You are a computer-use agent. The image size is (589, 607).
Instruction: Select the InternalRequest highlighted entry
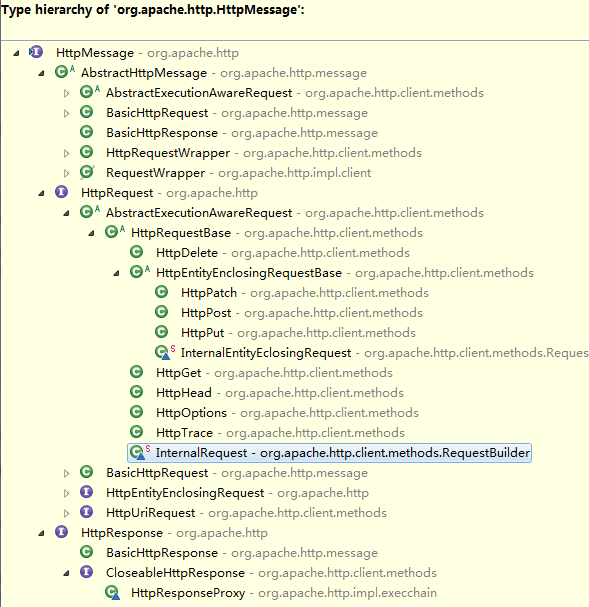point(329,453)
